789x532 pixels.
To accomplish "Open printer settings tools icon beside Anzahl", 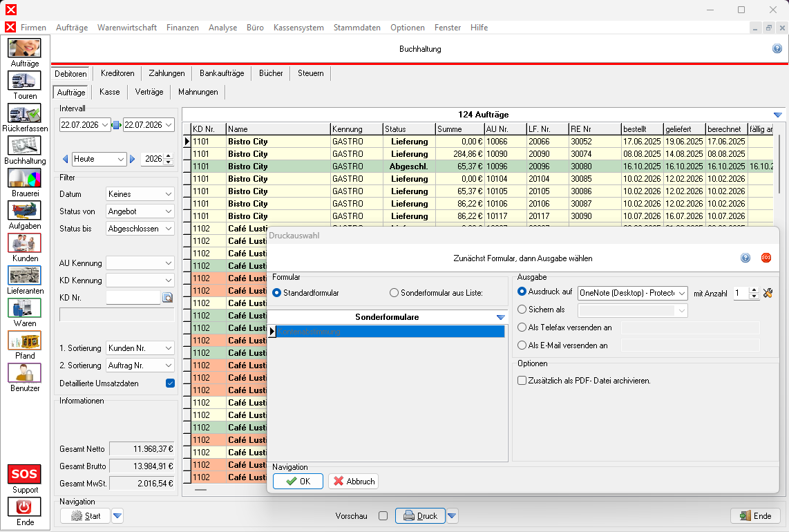I will point(768,293).
